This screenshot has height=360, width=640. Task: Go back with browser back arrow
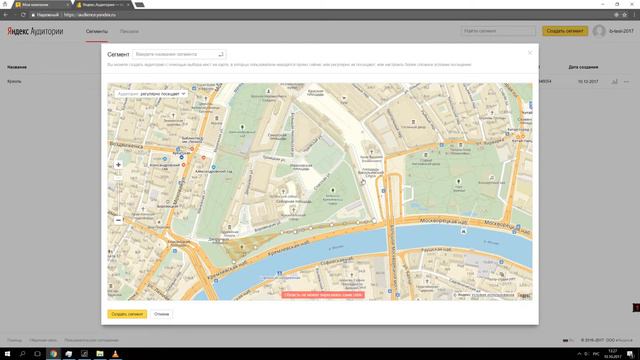pos(6,15)
